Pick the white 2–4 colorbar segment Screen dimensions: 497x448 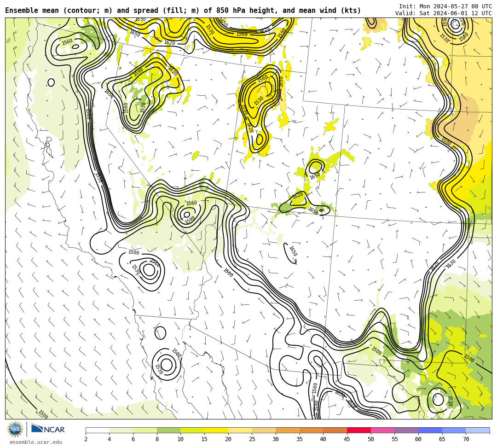[97, 430]
